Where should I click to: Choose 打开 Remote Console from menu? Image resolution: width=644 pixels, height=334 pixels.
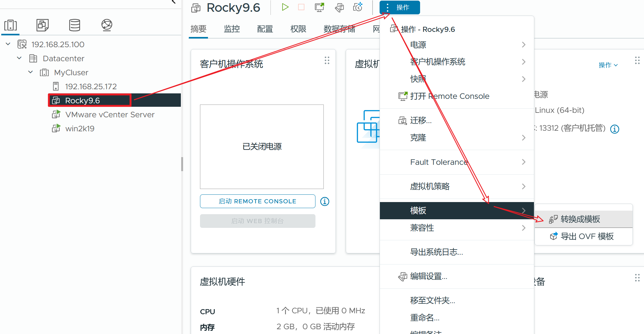[457, 96]
